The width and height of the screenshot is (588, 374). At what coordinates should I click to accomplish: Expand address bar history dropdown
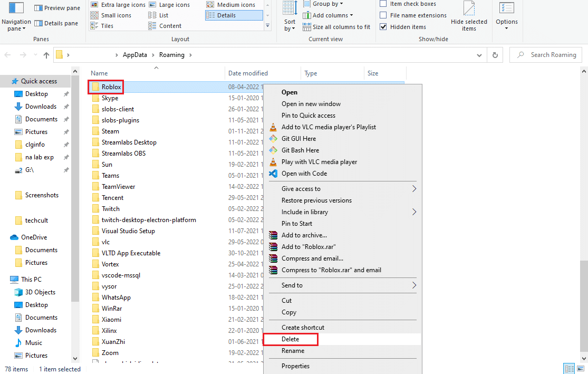click(479, 55)
